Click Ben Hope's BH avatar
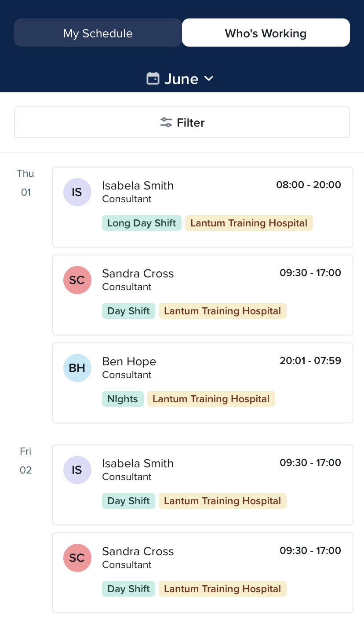This screenshot has height=630, width=364. point(77,368)
